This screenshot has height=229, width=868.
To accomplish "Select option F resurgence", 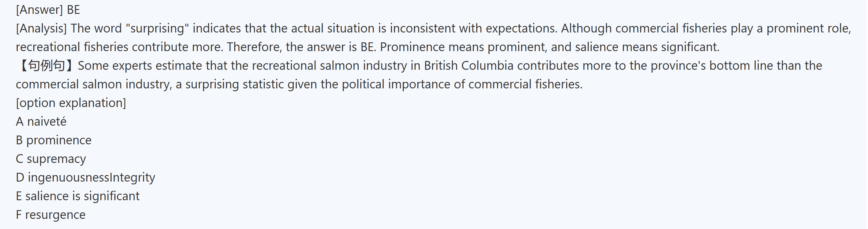I will point(51,215).
